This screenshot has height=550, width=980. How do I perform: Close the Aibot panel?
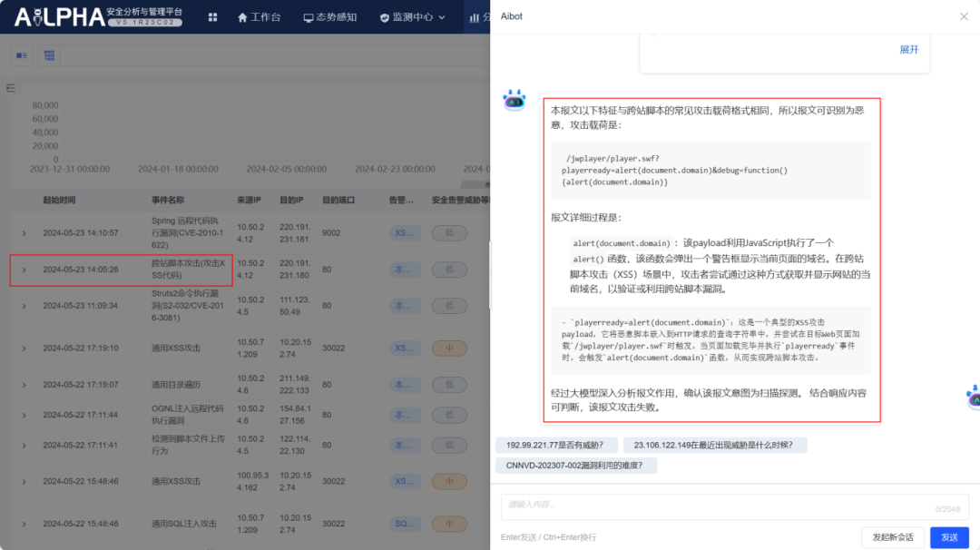pyautogui.click(x=964, y=16)
